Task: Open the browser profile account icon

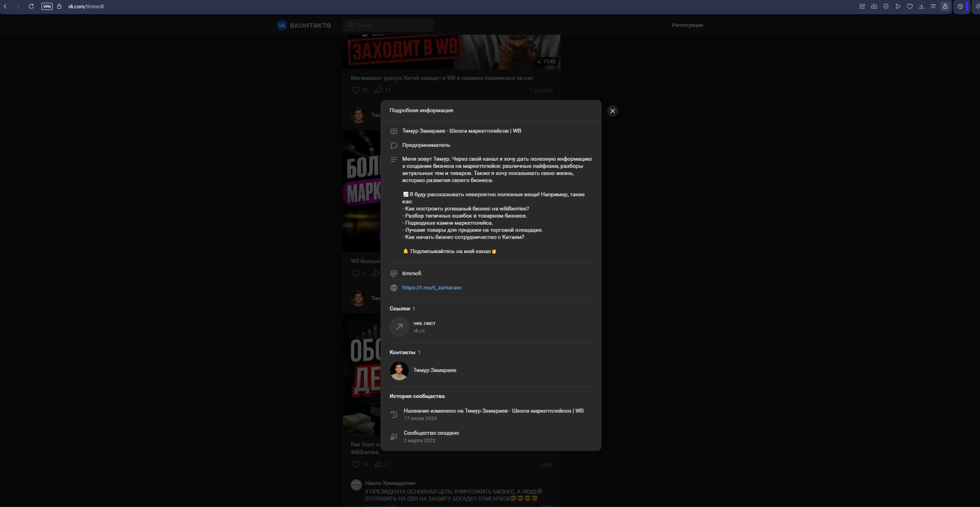Action: (x=945, y=6)
